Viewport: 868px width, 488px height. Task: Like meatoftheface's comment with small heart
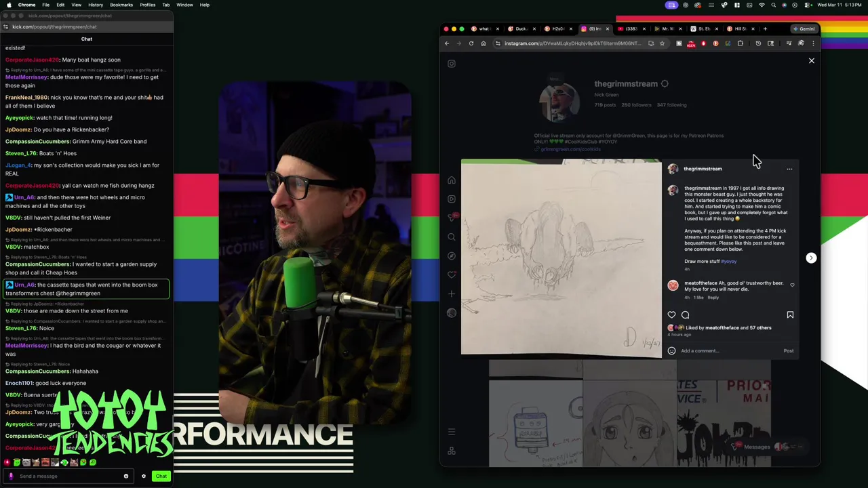coord(792,285)
